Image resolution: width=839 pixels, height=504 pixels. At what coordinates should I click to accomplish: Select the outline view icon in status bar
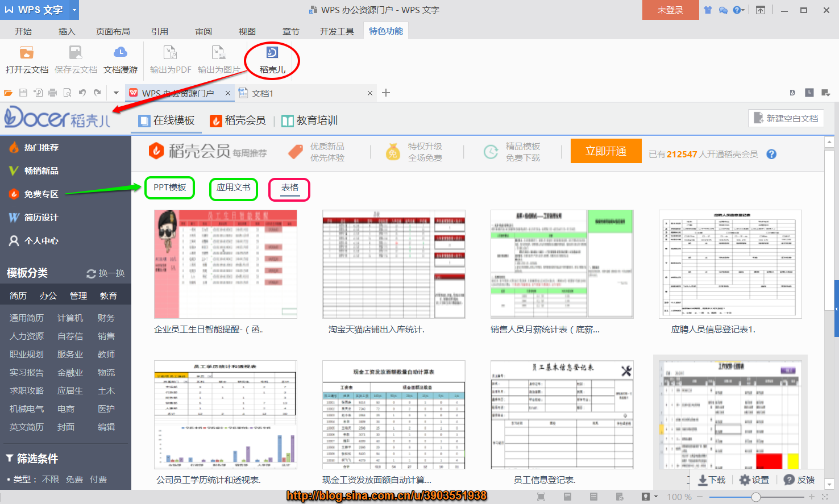point(593,497)
